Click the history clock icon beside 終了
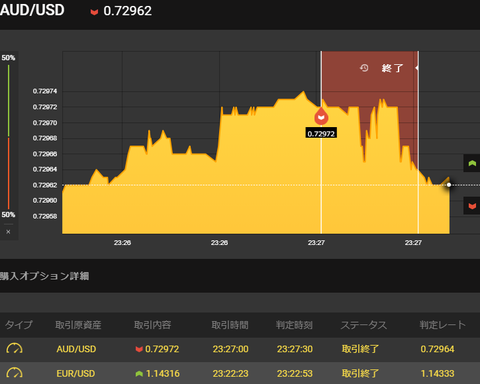 click(364, 68)
